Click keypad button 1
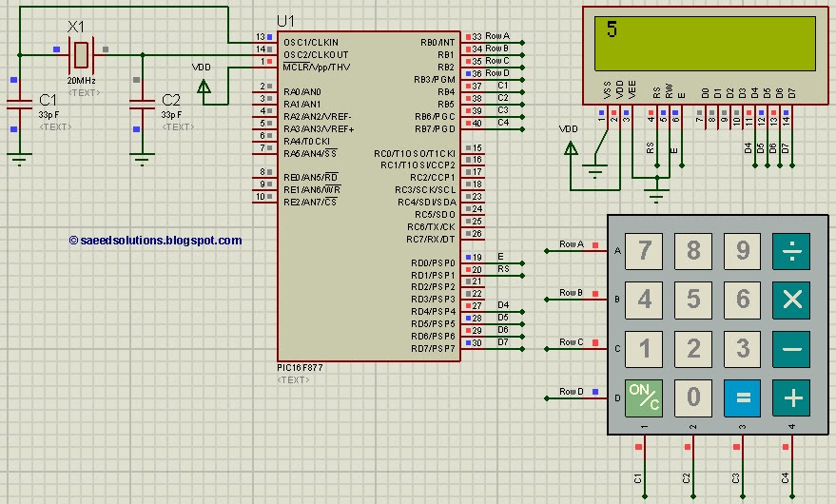836x504 pixels. click(644, 349)
